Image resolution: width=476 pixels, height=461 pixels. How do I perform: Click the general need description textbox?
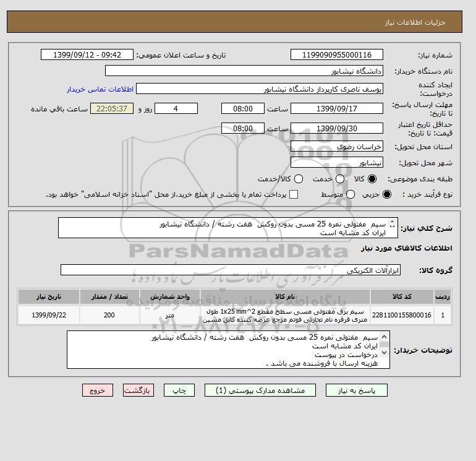click(228, 228)
